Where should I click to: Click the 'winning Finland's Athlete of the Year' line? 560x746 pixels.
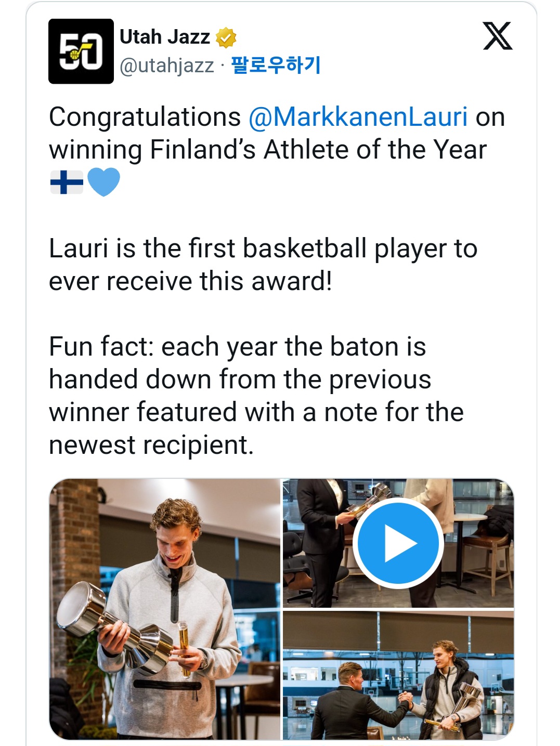[267, 150]
